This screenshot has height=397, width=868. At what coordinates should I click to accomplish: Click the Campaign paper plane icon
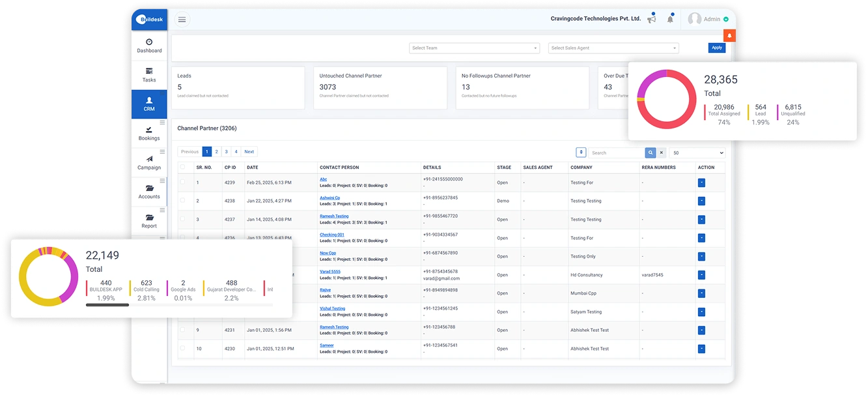(x=149, y=158)
